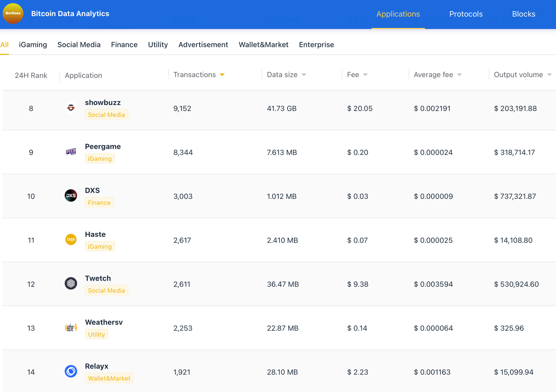Viewport: 556px width, 392px height.
Task: Click the Bitcoin Data Analytics title
Action: [x=70, y=14]
